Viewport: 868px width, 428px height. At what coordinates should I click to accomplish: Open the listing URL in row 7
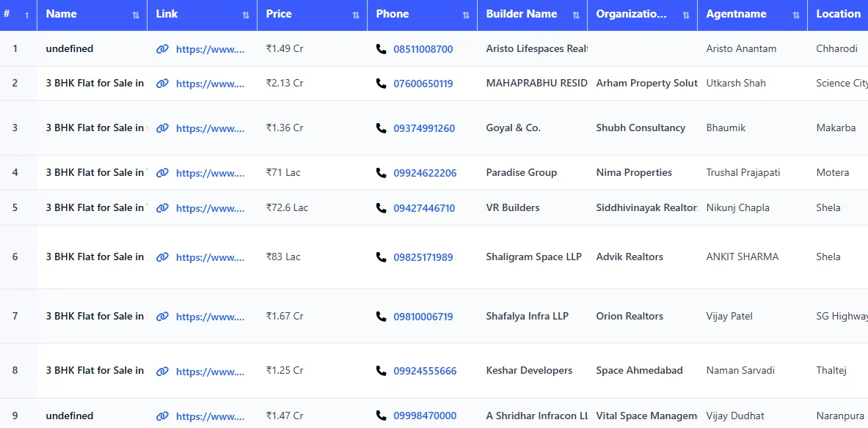[210, 317]
